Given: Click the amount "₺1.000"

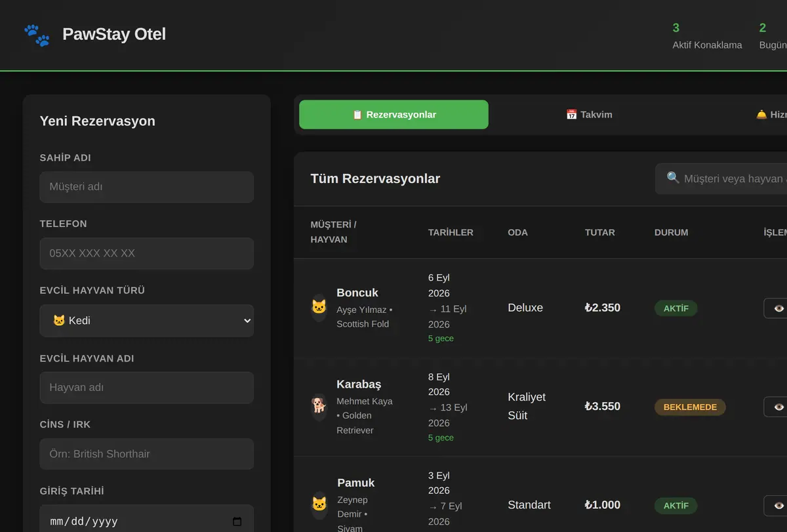Looking at the screenshot, I should tap(602, 505).
